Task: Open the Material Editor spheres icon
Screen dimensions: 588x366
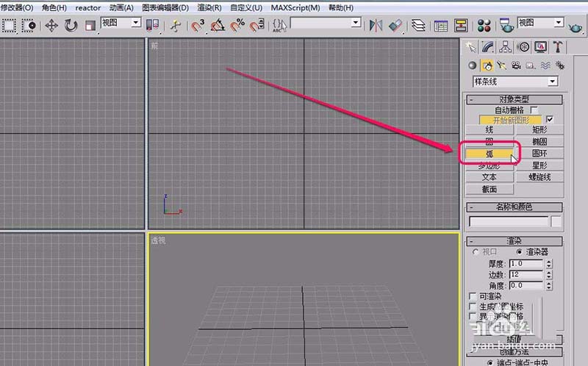Action: [484, 26]
